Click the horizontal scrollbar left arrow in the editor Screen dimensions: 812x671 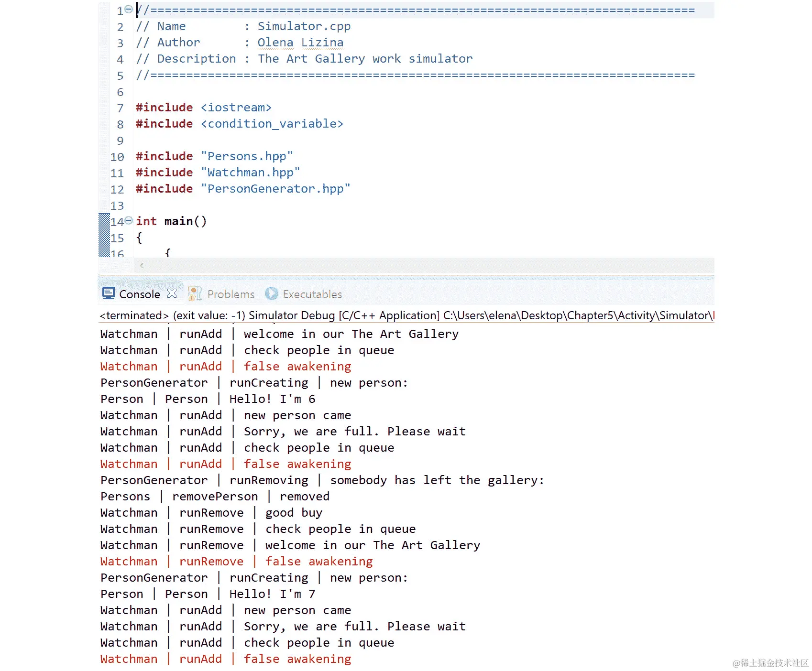142,265
